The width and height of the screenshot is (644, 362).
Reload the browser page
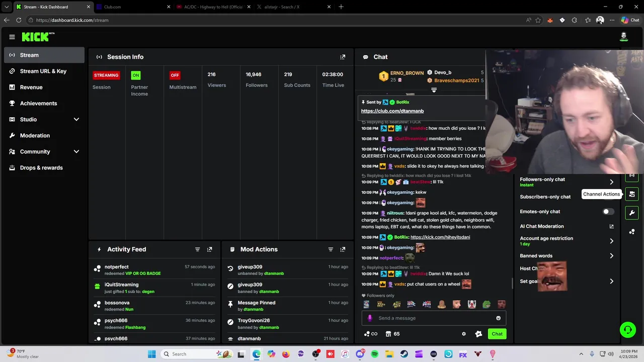tap(19, 20)
